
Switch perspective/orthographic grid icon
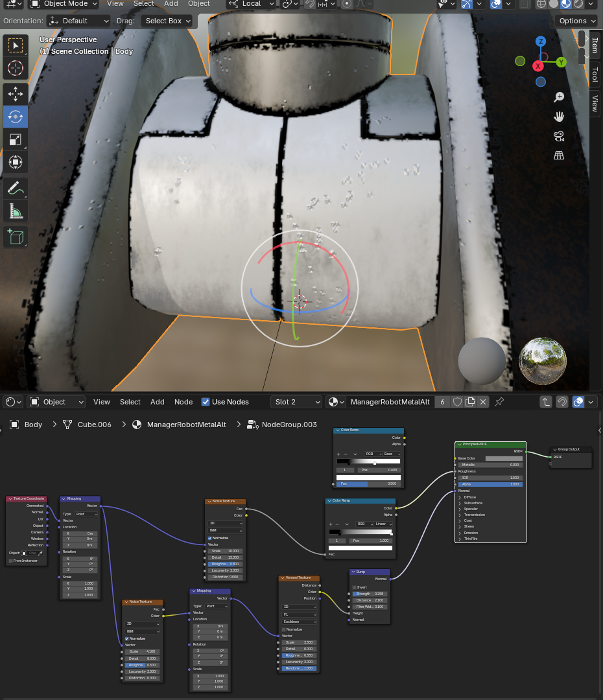559,156
